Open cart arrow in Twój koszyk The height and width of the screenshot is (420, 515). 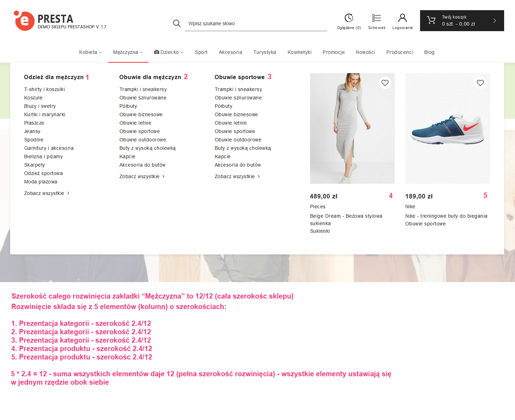(x=494, y=21)
